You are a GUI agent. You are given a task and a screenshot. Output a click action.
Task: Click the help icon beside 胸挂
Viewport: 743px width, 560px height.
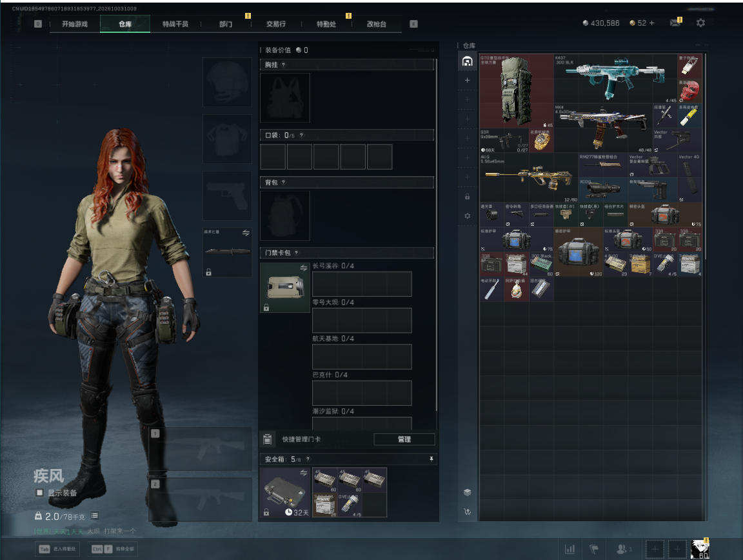pyautogui.click(x=283, y=65)
